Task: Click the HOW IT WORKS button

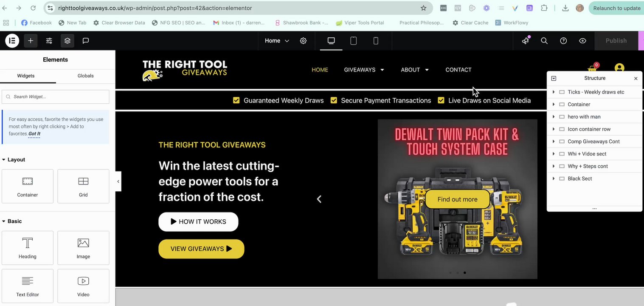Action: pos(198,221)
